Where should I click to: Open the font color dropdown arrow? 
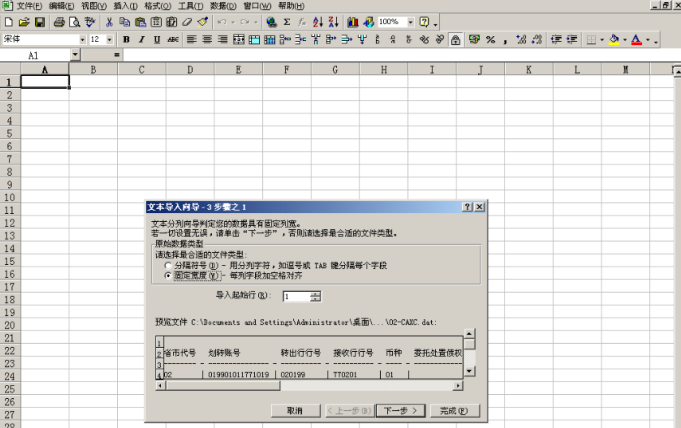click(648, 40)
